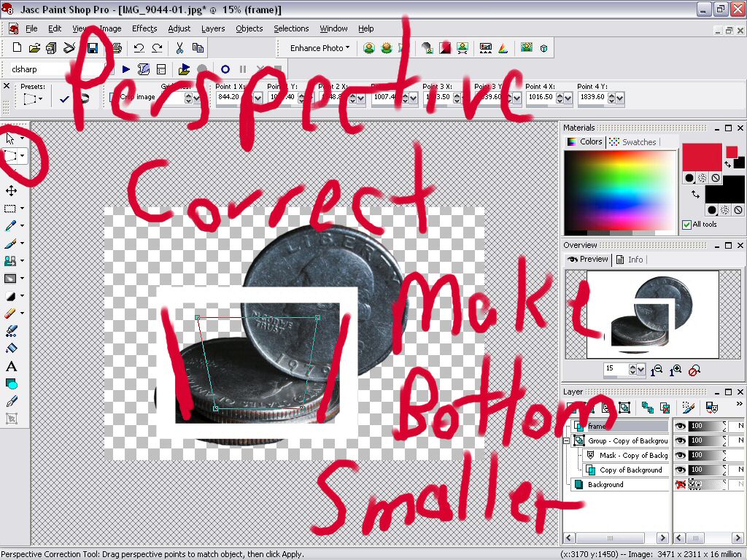Toggle the All tools checkbox

click(686, 225)
